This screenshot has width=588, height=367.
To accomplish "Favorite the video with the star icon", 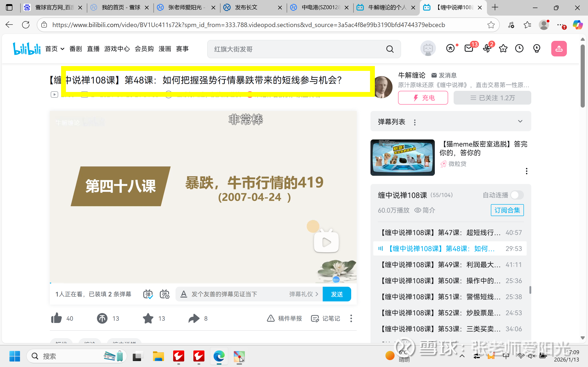I will coord(148,318).
